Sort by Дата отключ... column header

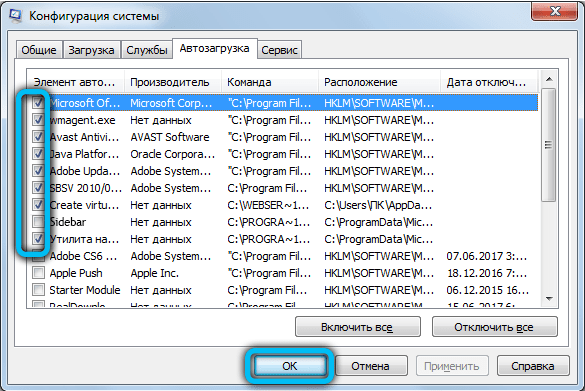(x=489, y=82)
